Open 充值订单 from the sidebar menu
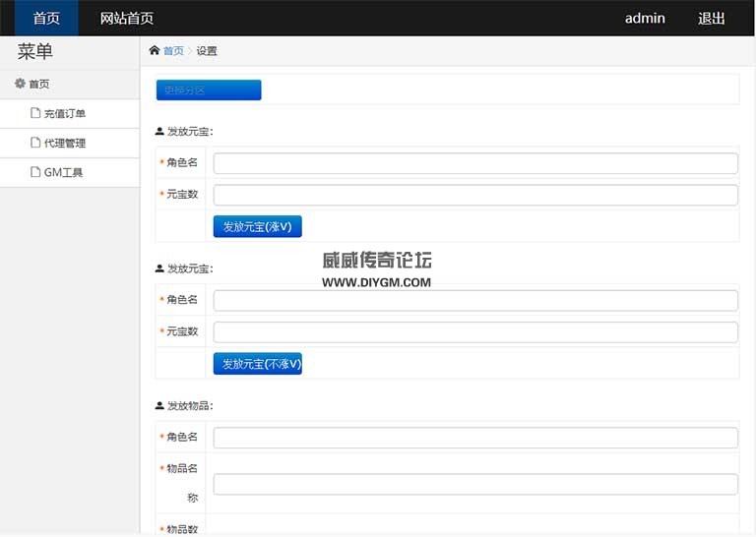Screen dimensions: 756x537 click(70, 114)
